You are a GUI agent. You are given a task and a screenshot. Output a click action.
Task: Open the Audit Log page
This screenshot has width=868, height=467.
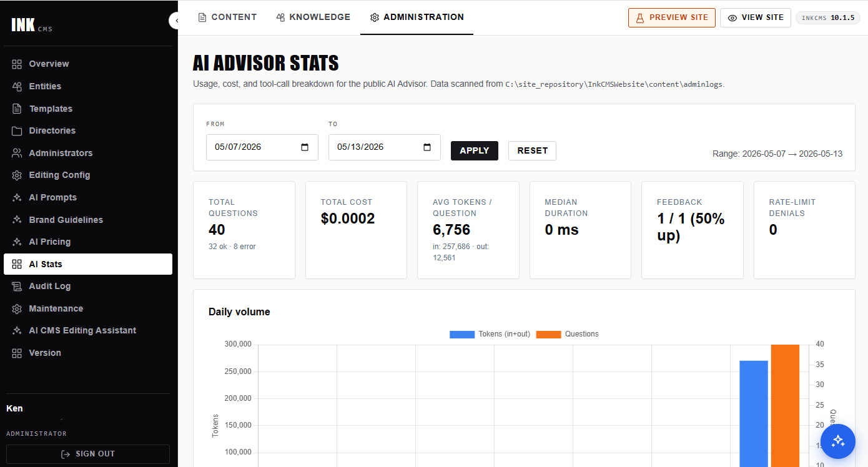pyautogui.click(x=88, y=286)
